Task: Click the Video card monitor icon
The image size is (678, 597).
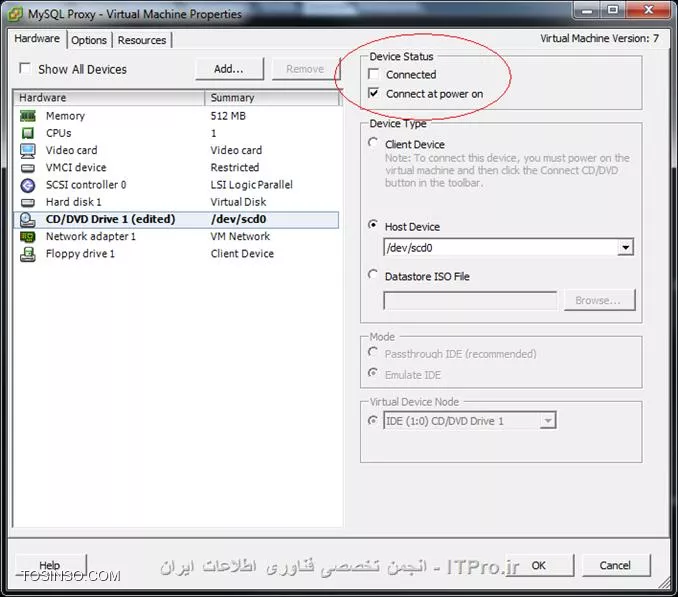Action: tap(28, 150)
